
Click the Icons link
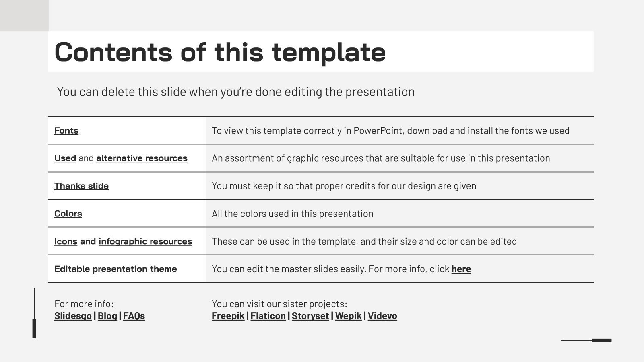[66, 242]
